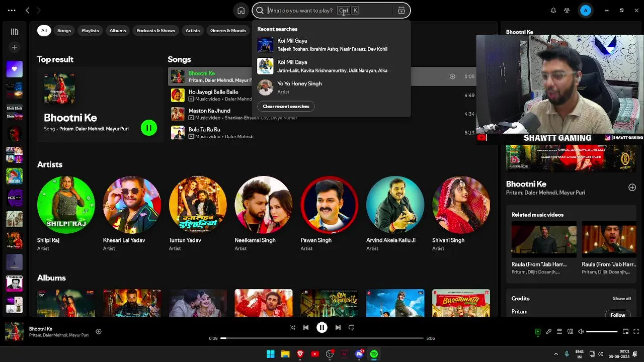Open the Liked Songs playlist
Image resolution: width=644 pixels, height=362 pixels.
tap(14, 69)
